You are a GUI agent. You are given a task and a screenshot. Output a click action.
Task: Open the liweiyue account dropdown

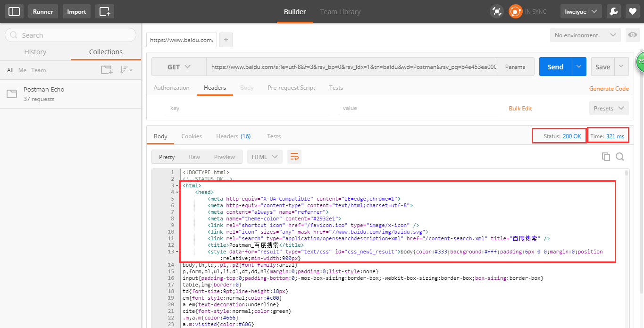click(581, 11)
